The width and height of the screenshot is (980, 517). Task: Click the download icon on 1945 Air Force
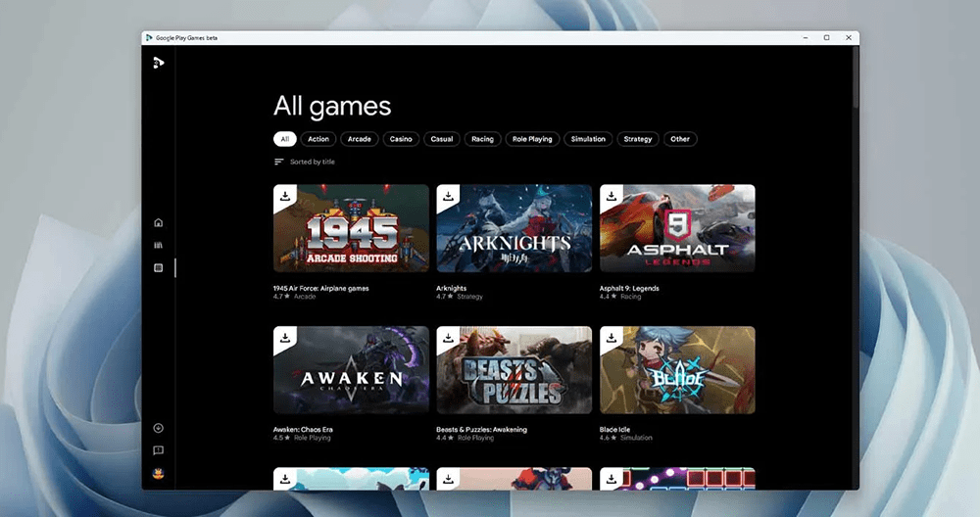[x=285, y=196]
